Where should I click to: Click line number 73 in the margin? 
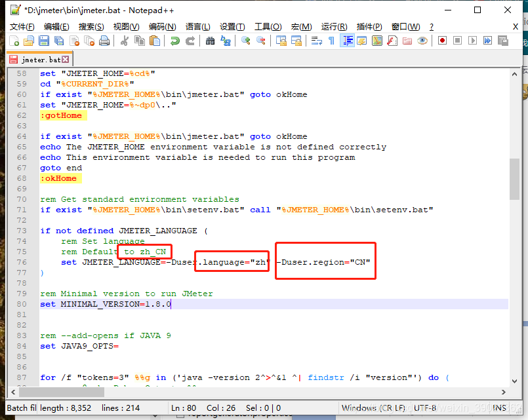pyautogui.click(x=22, y=231)
